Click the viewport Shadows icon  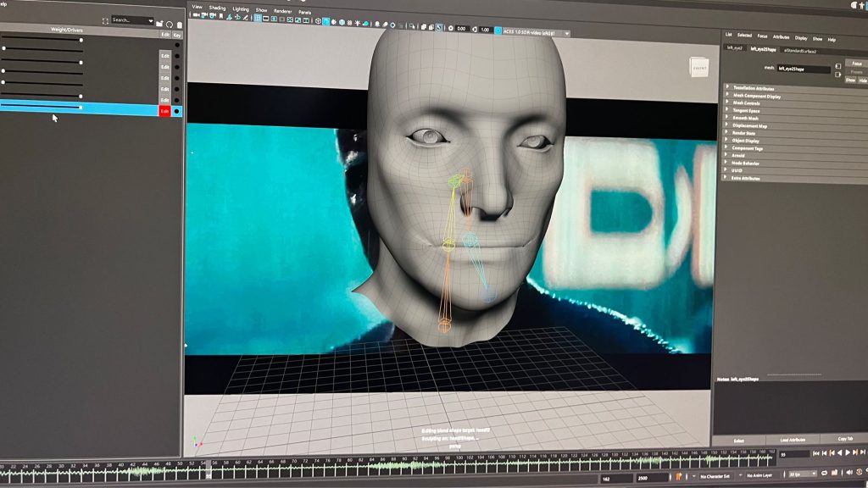pyautogui.click(x=365, y=24)
